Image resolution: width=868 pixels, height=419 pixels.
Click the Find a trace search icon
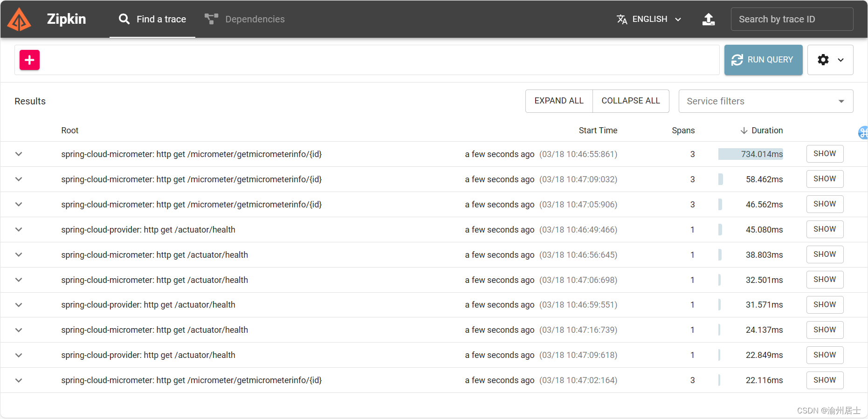point(124,19)
